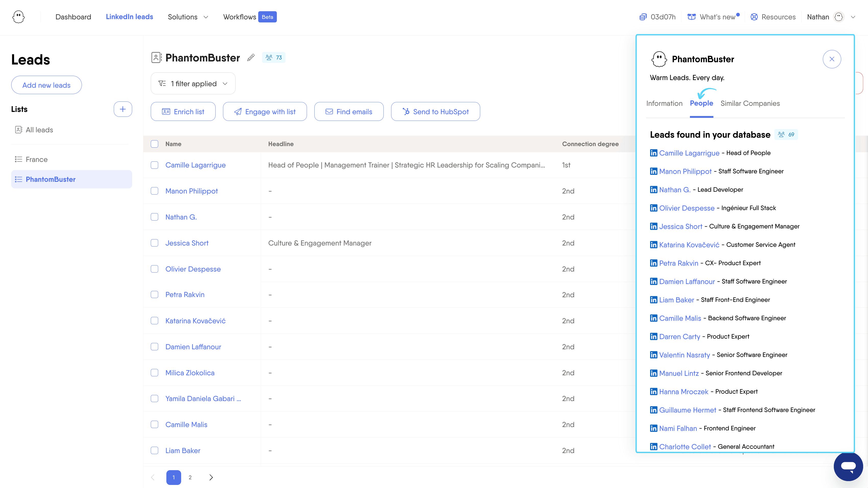868x488 pixels.
Task: Open Katarina Kovačević lead in table
Action: [x=195, y=321]
